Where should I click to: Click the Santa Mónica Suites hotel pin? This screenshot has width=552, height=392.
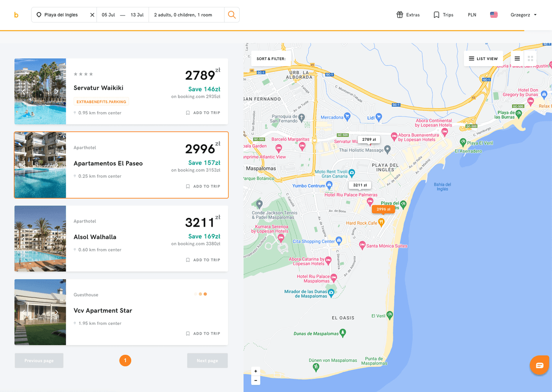[x=362, y=245]
